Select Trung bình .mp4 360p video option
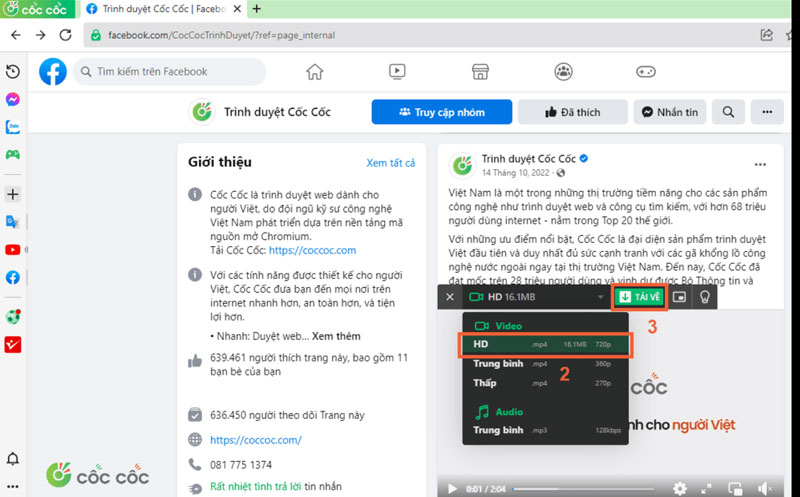Screen dimensions: 800x497 click(x=545, y=364)
